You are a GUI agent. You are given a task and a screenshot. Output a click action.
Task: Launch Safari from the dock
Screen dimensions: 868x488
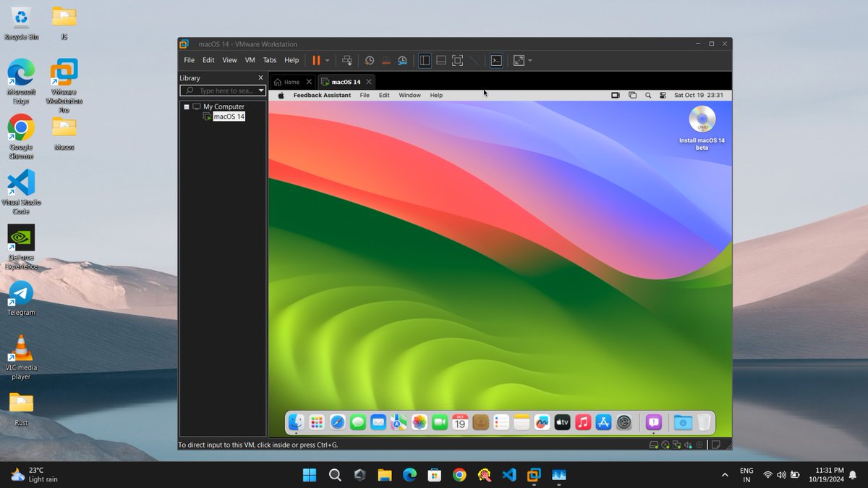point(337,423)
